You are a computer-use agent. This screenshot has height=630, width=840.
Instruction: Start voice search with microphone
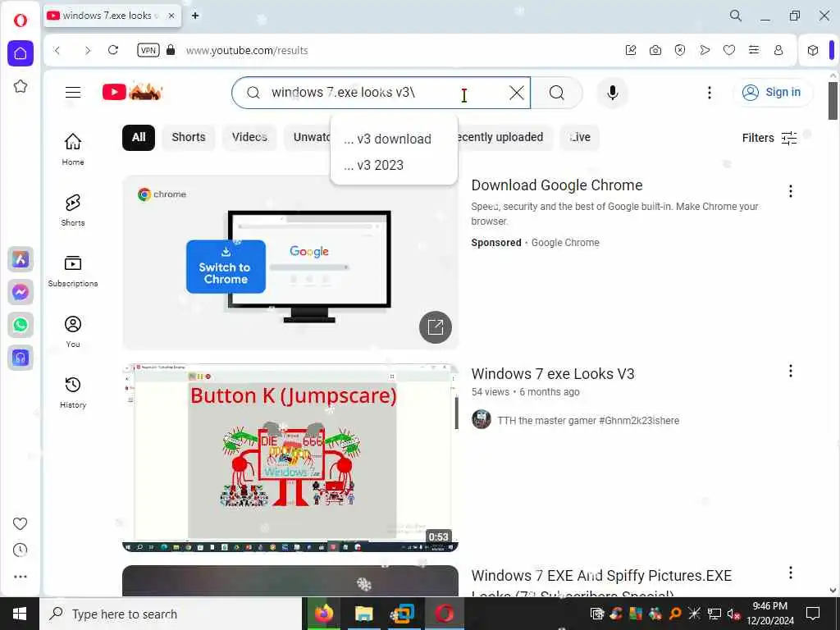pyautogui.click(x=612, y=93)
